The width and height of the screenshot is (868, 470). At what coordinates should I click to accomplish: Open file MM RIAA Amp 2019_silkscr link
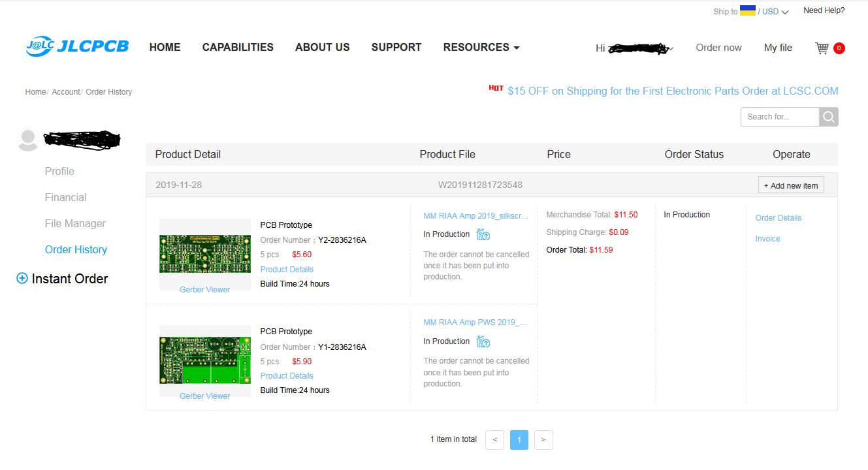pyautogui.click(x=476, y=216)
